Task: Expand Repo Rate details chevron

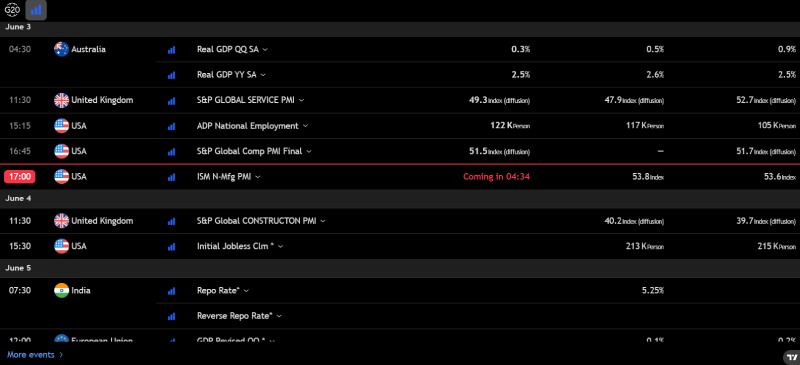Action: tap(246, 291)
